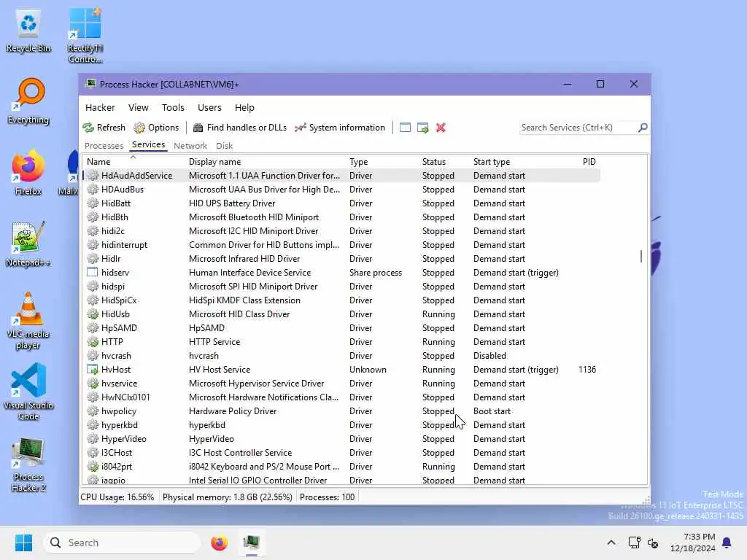Viewport: 747px width, 560px height.
Task: Click the taskbar Search box
Action: [x=122, y=542]
